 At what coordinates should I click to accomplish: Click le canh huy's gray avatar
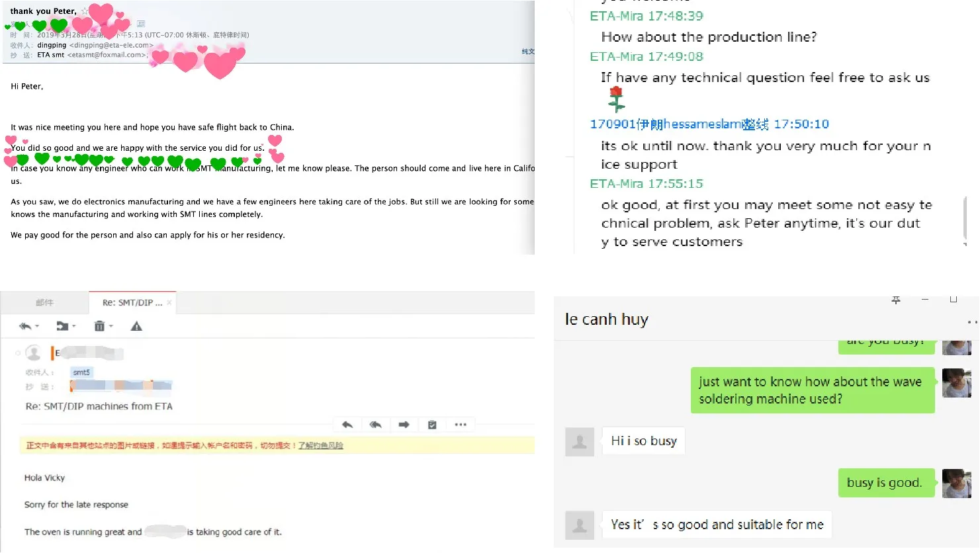580,441
